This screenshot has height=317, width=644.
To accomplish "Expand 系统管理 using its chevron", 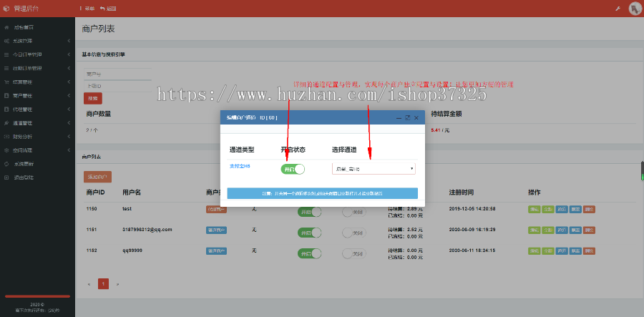I will point(69,41).
